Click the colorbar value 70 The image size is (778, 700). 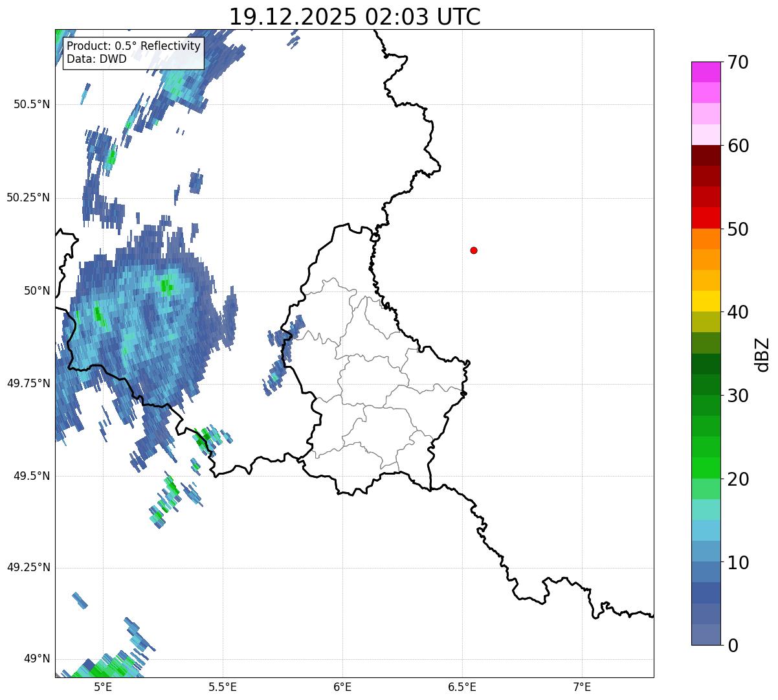(738, 62)
